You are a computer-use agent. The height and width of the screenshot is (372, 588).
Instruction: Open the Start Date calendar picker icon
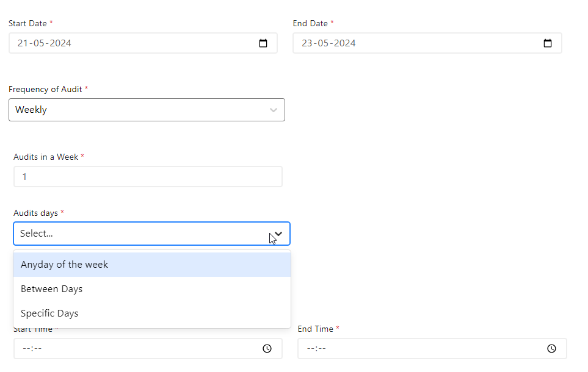pyautogui.click(x=263, y=43)
